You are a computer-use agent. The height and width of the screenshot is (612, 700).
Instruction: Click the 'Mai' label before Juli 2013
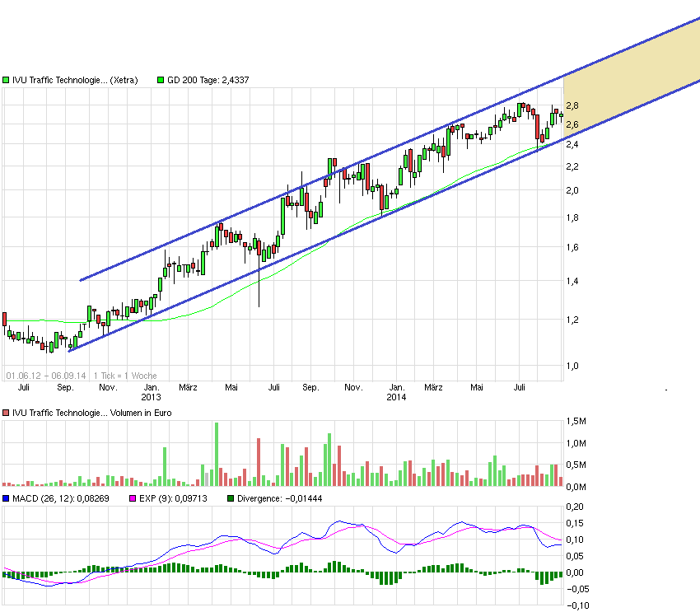(x=231, y=387)
